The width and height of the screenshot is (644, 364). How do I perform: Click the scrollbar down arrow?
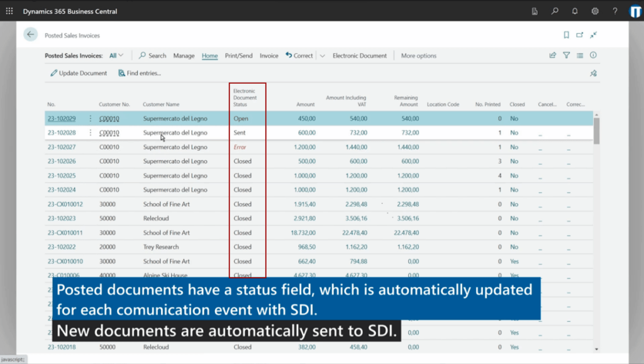[596, 350]
